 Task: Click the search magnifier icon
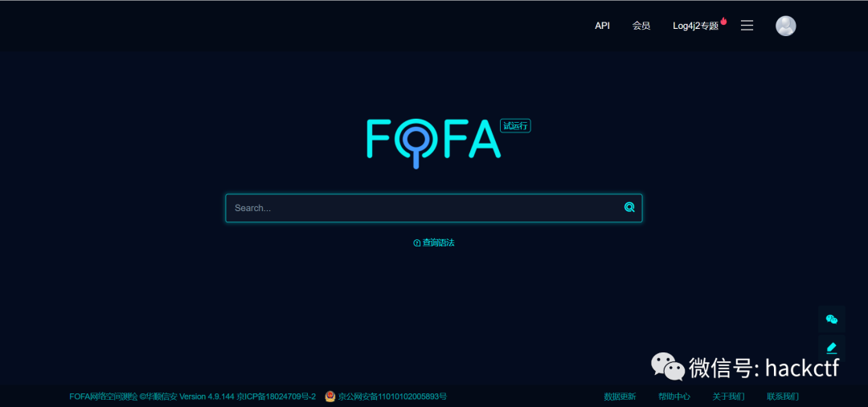629,207
